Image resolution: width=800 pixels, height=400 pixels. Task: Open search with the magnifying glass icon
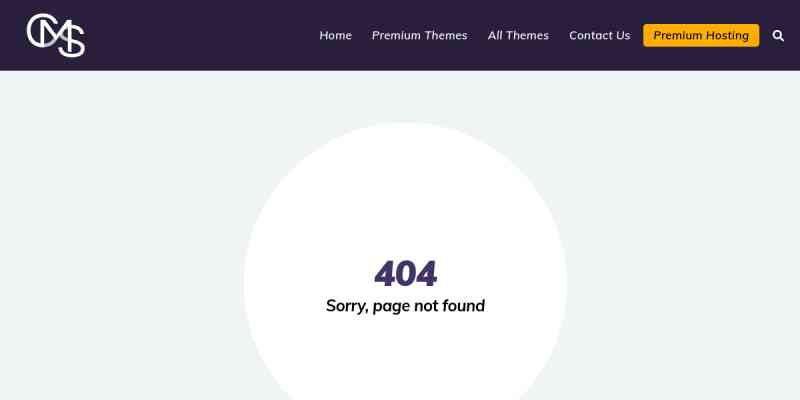point(778,35)
